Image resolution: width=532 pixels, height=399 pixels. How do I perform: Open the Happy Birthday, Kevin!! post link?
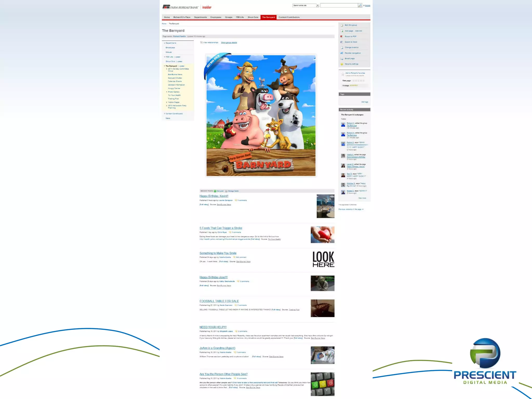point(214,196)
